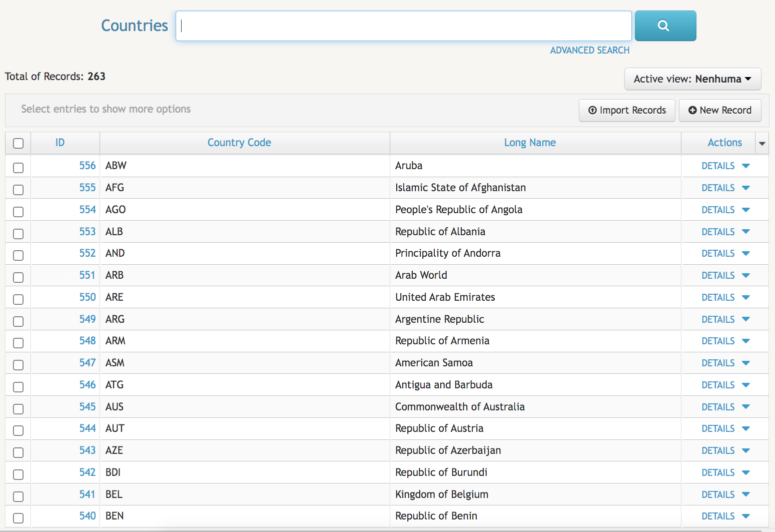
Task: Expand actions arrow for the Benin row
Action: click(745, 516)
